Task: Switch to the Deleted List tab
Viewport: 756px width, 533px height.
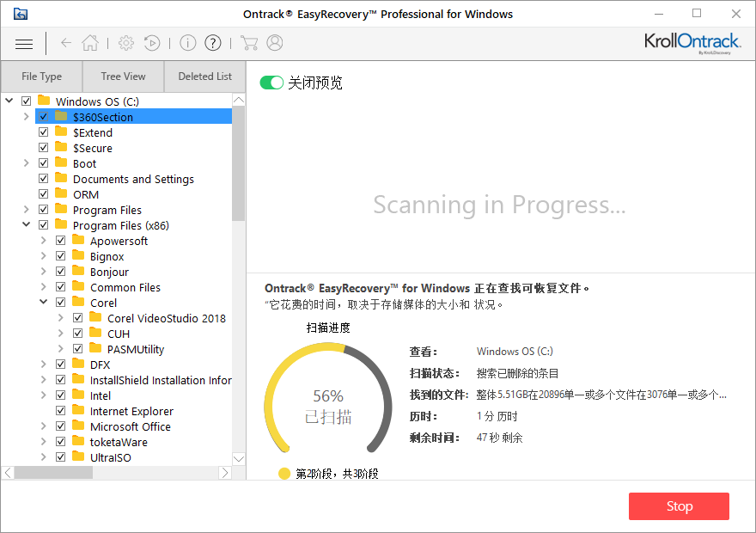Action: coord(205,77)
